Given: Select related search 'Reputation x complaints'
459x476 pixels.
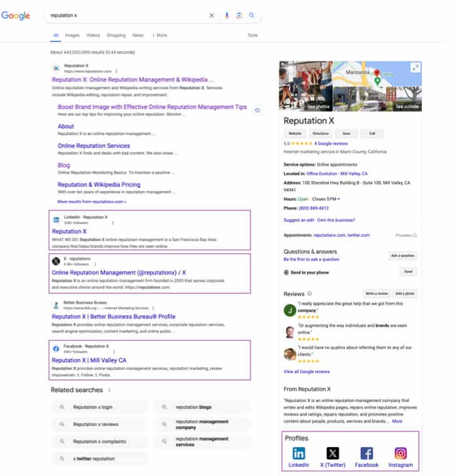Looking at the screenshot, I should [100, 441].
